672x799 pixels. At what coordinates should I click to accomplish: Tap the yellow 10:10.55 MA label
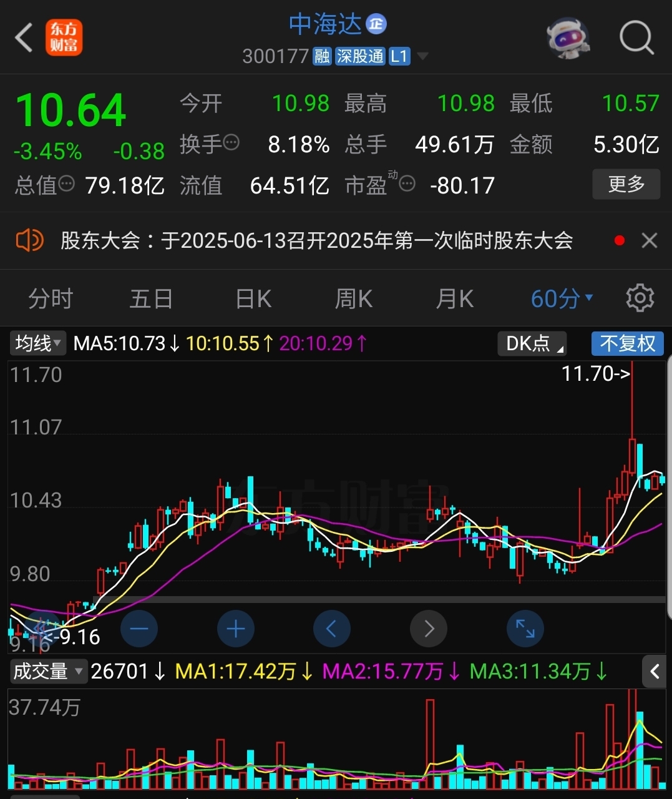pyautogui.click(x=230, y=343)
